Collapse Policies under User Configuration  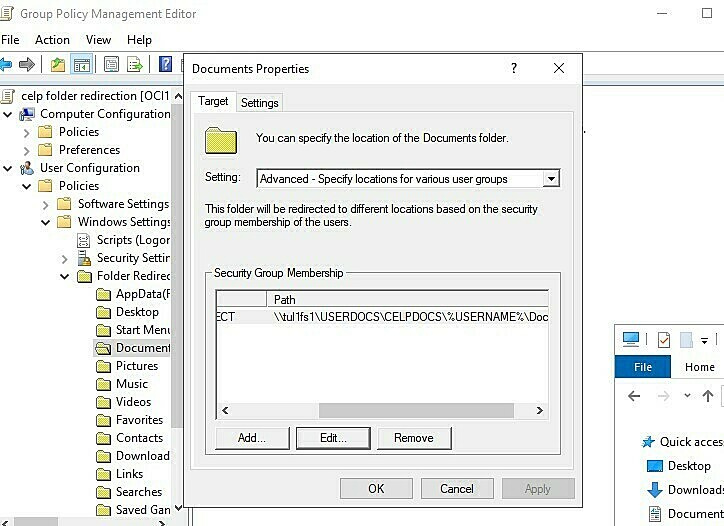click(x=27, y=186)
